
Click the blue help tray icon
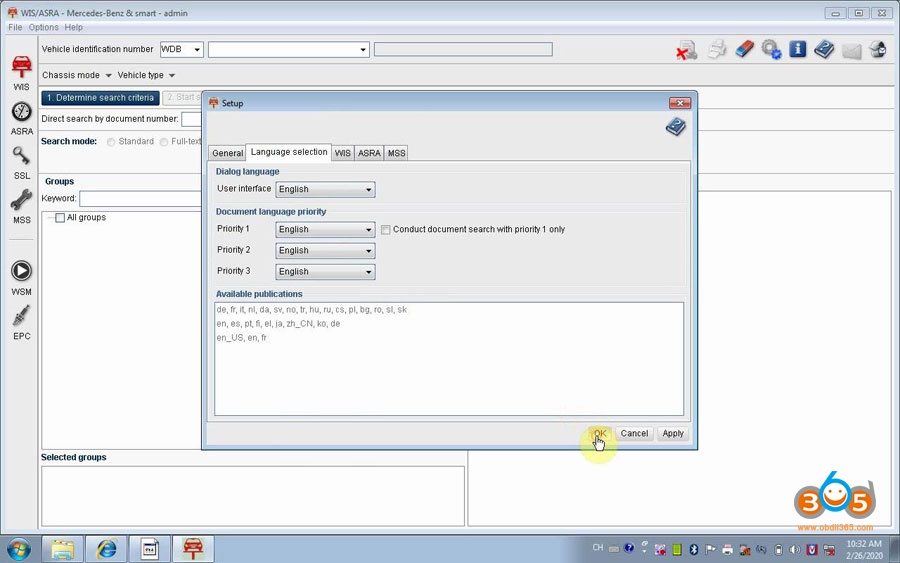(629, 548)
